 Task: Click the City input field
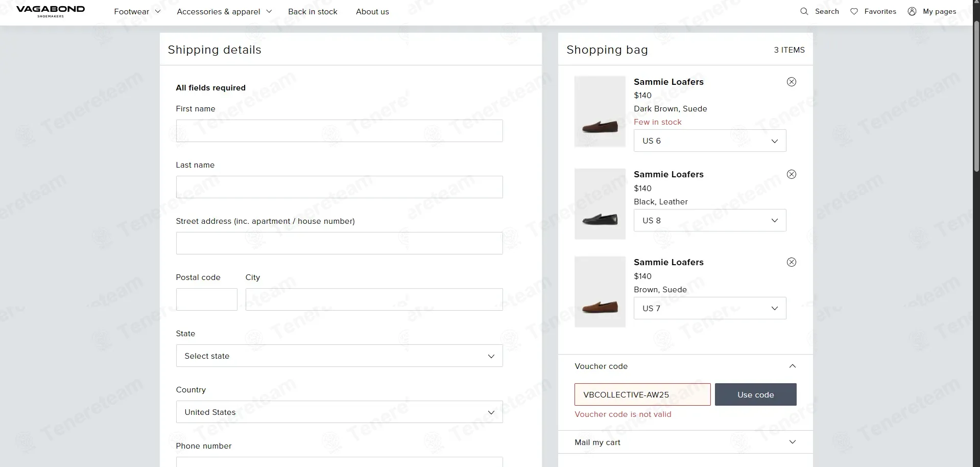374,299
